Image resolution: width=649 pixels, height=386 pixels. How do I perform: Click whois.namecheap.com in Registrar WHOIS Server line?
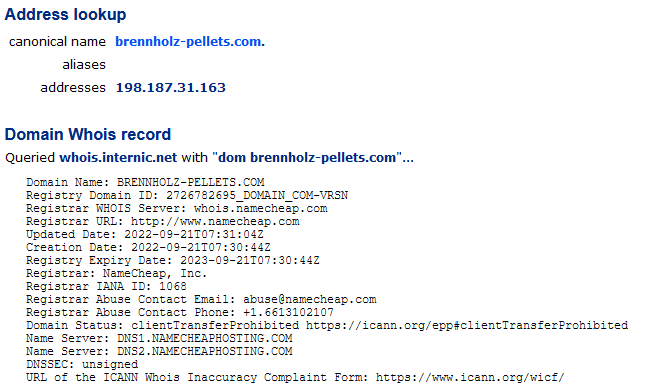pos(261,209)
